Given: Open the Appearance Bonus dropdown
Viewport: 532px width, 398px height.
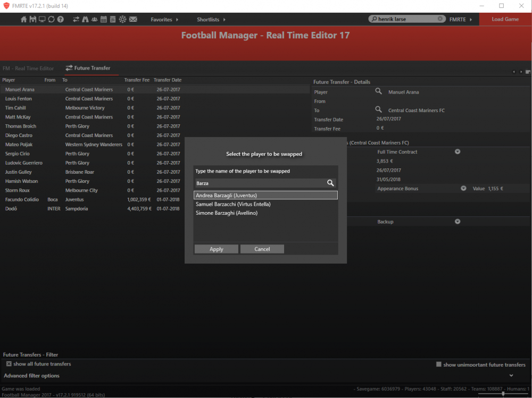Looking at the screenshot, I should click(x=463, y=188).
